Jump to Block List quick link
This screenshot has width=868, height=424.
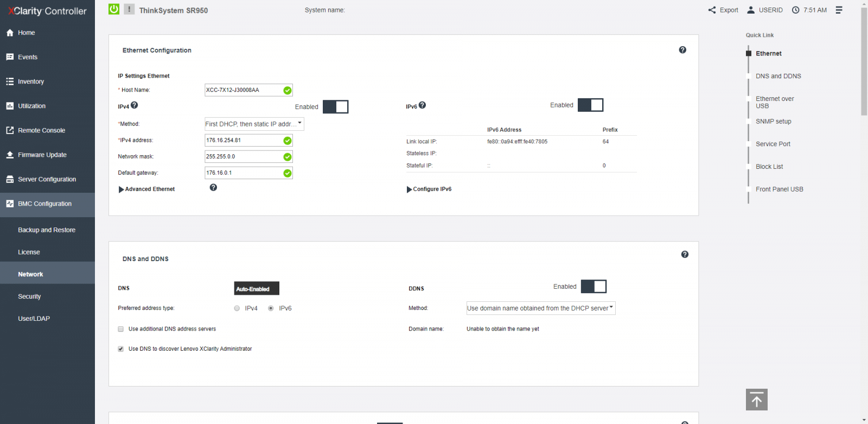tap(769, 167)
